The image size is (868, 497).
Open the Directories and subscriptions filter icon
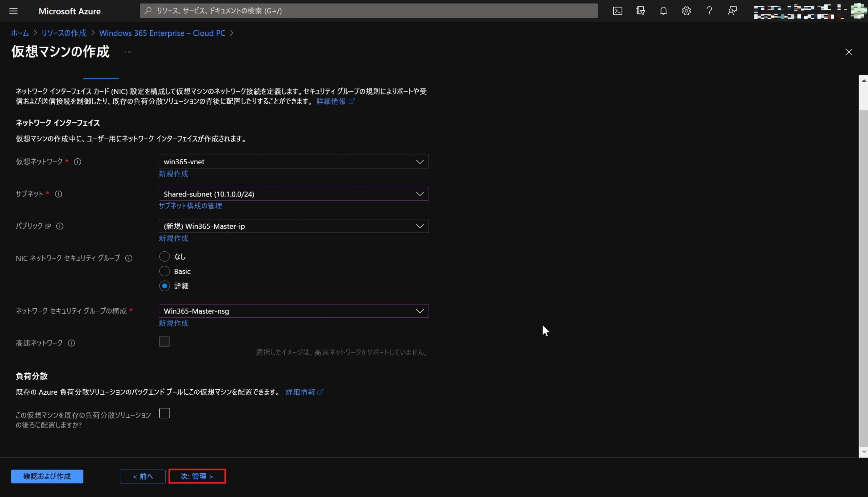point(640,11)
